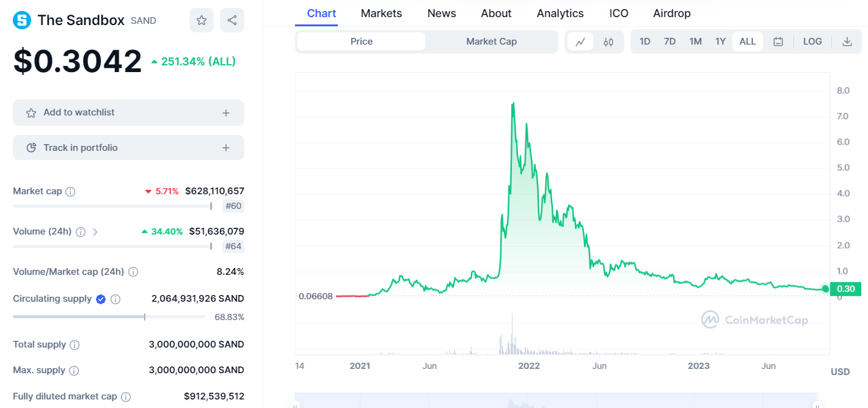Screen dimensions: 868x408
Task: Click info icon beside Max. supply
Action: 74,371
